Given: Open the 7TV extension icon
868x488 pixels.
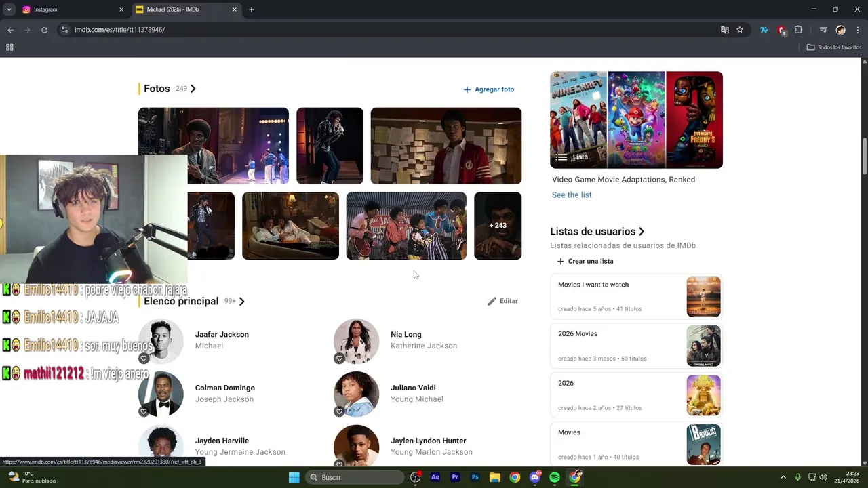Looking at the screenshot, I should pyautogui.click(x=764, y=30).
